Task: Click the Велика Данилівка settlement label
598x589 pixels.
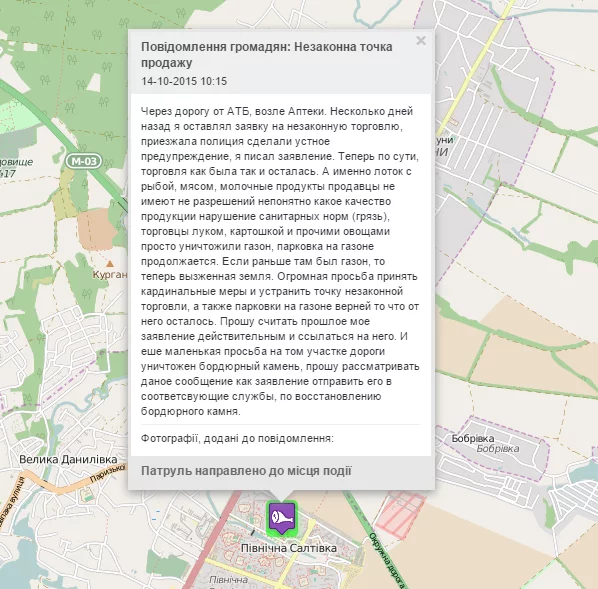Action: click(68, 459)
